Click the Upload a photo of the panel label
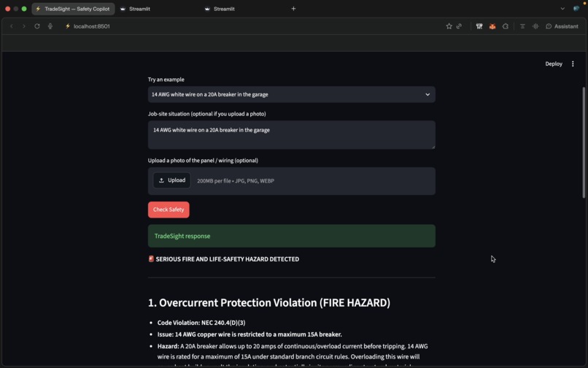The height and width of the screenshot is (368, 588). point(203,161)
